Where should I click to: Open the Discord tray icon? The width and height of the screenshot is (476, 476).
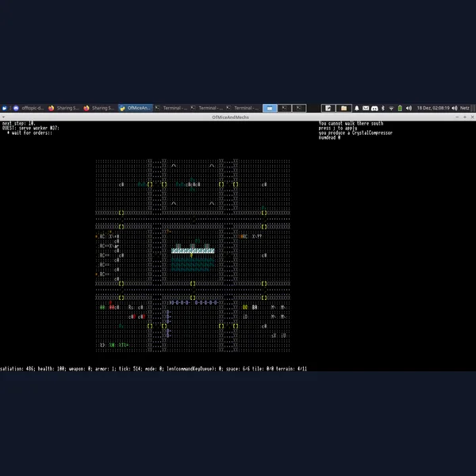click(373, 108)
